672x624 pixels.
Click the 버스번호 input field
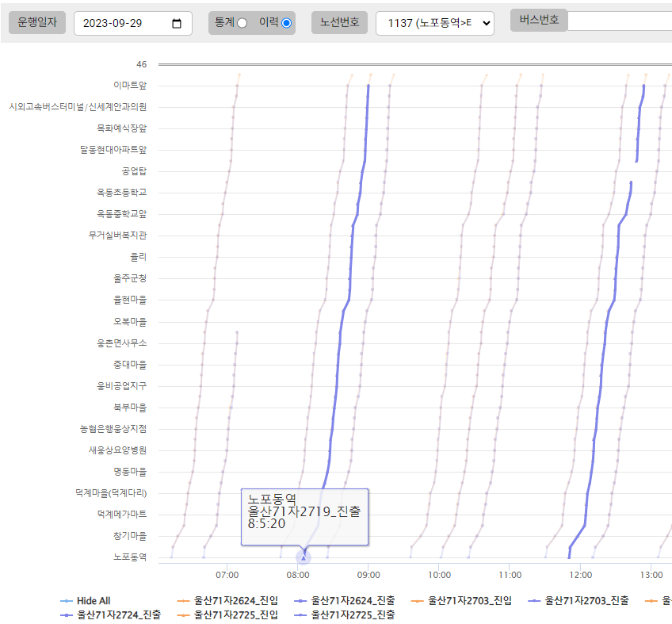tap(620, 21)
